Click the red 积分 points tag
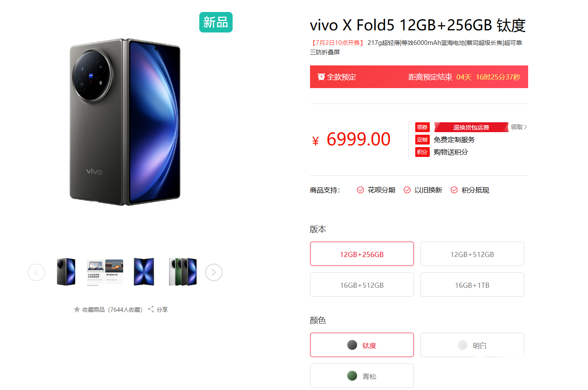The height and width of the screenshot is (390, 588). [x=422, y=152]
